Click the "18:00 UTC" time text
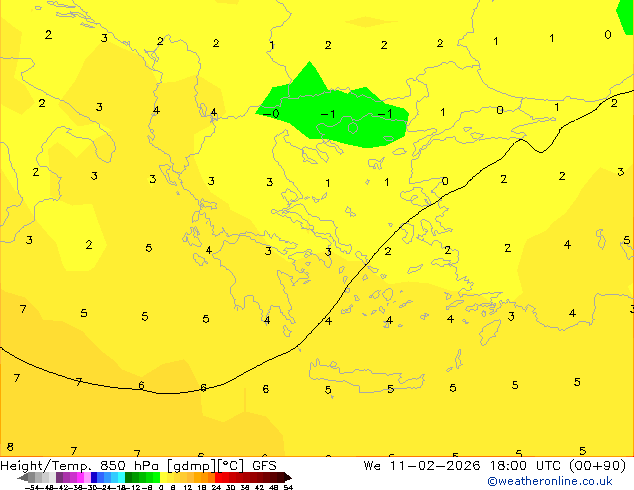This screenshot has width=634, height=490. 525,465
